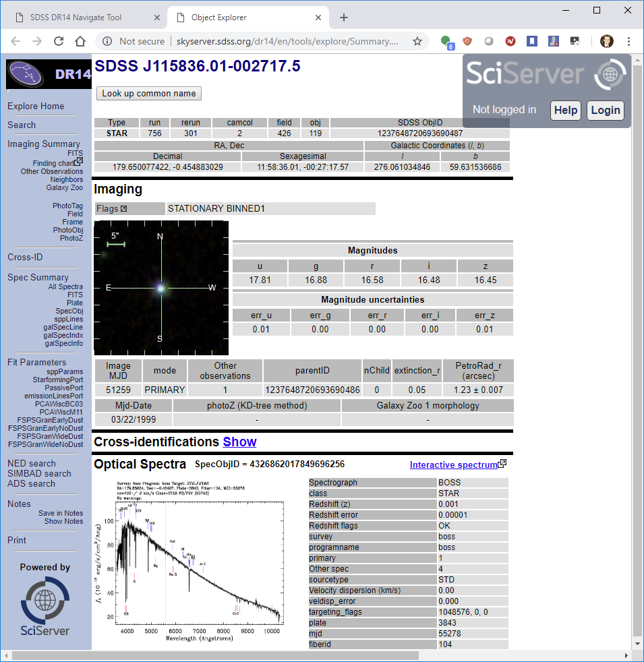Click the Login button

(x=605, y=110)
